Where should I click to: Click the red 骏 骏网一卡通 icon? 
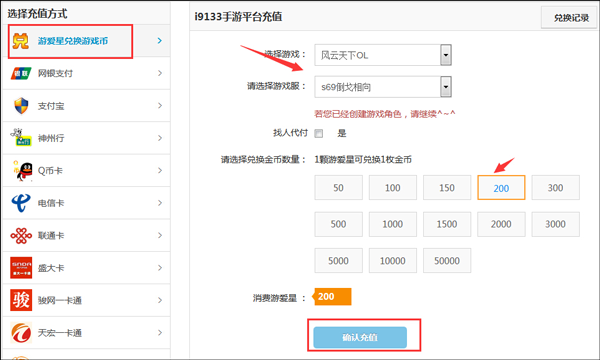pos(21,300)
